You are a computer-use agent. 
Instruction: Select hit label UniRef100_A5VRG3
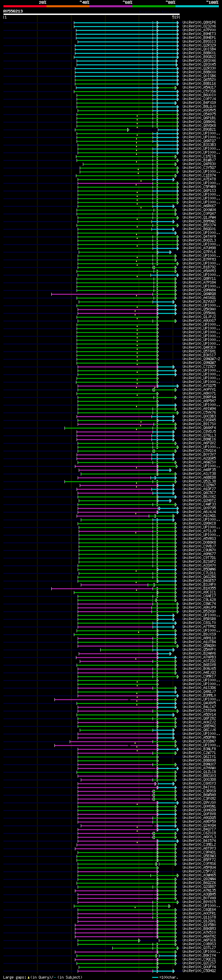pos(199,538)
